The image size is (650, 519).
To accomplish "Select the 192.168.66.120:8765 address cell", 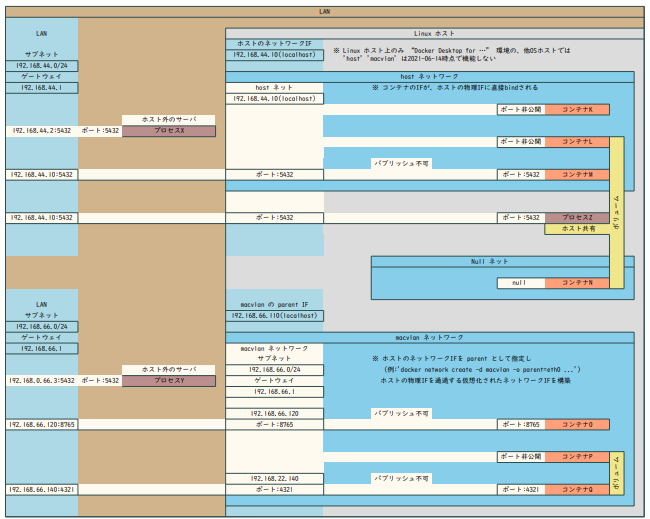I will tap(41, 424).
